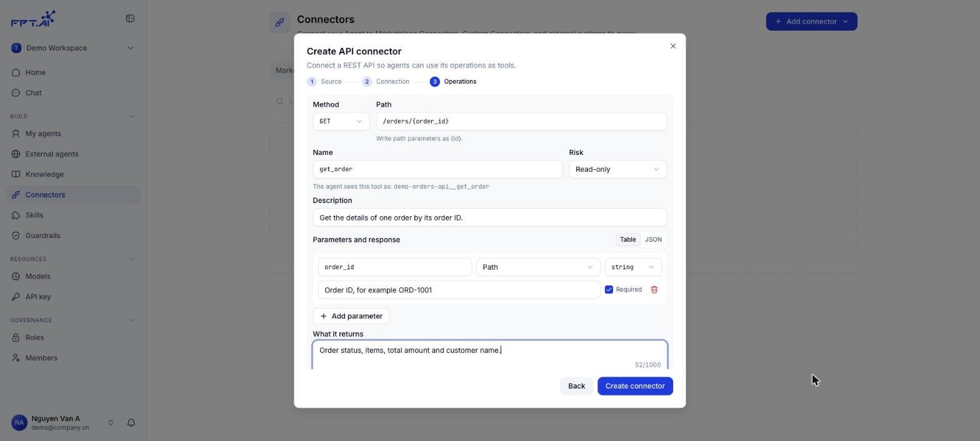Delete the order_id parameter with trash icon
The height and width of the screenshot is (441, 980).
(654, 290)
